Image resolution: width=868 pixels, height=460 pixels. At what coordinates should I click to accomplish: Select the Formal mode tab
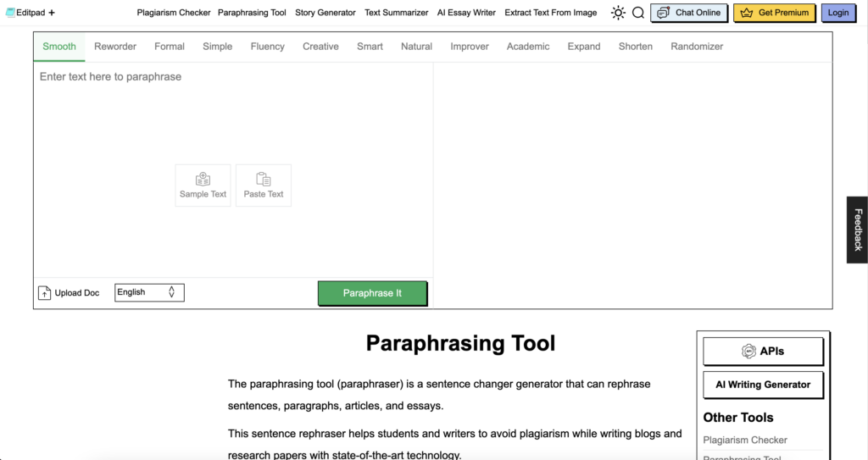(170, 47)
